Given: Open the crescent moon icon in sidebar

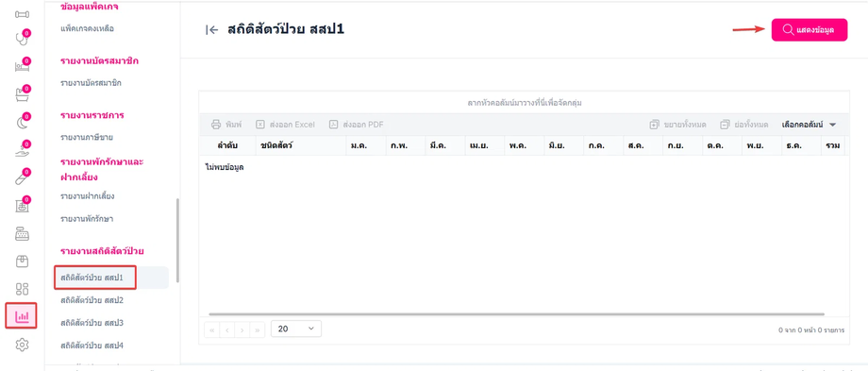Looking at the screenshot, I should click(x=22, y=123).
